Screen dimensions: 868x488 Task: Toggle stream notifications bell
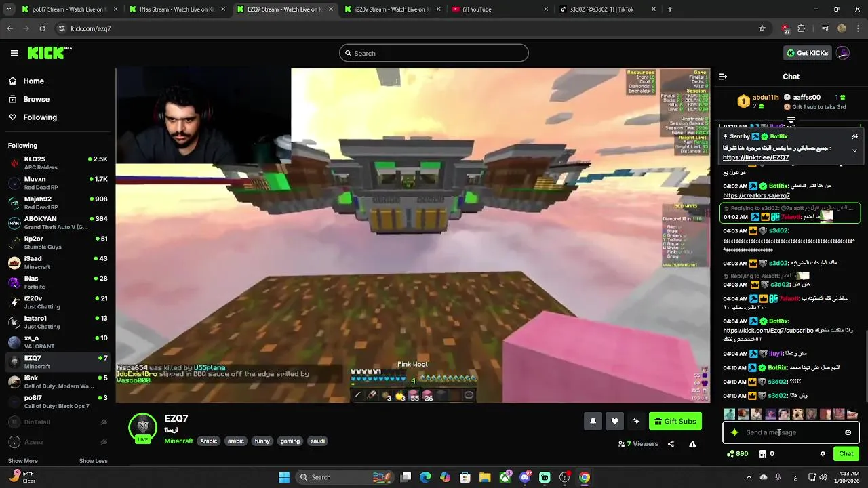click(x=593, y=421)
